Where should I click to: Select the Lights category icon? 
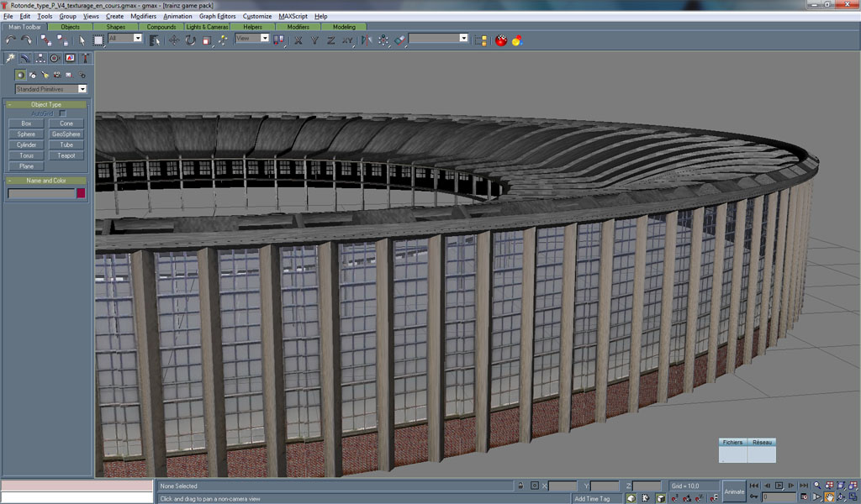click(x=45, y=75)
